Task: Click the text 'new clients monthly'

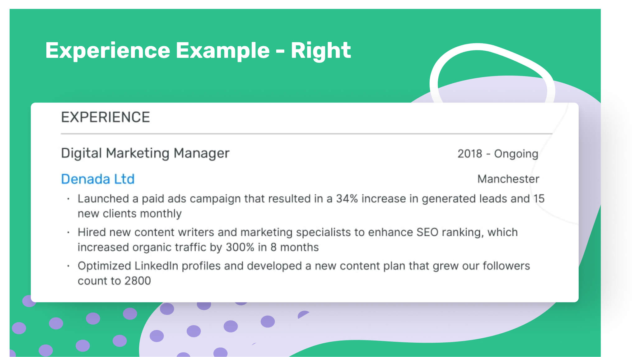Action: click(x=129, y=214)
